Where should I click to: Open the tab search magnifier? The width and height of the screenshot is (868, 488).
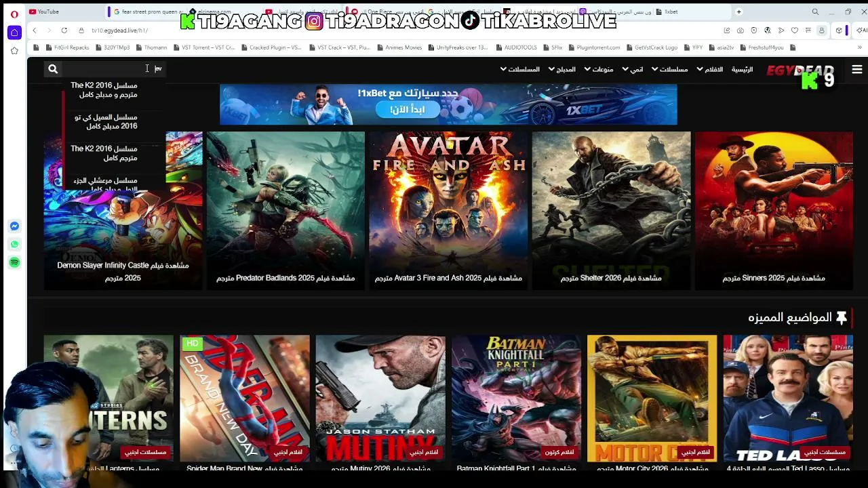[x=815, y=12]
